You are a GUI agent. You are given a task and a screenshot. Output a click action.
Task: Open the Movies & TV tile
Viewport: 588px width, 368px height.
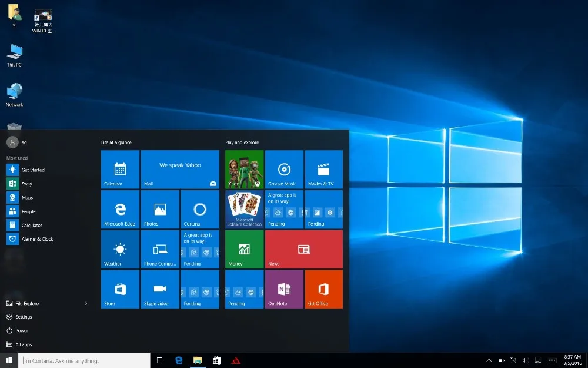pos(323,169)
